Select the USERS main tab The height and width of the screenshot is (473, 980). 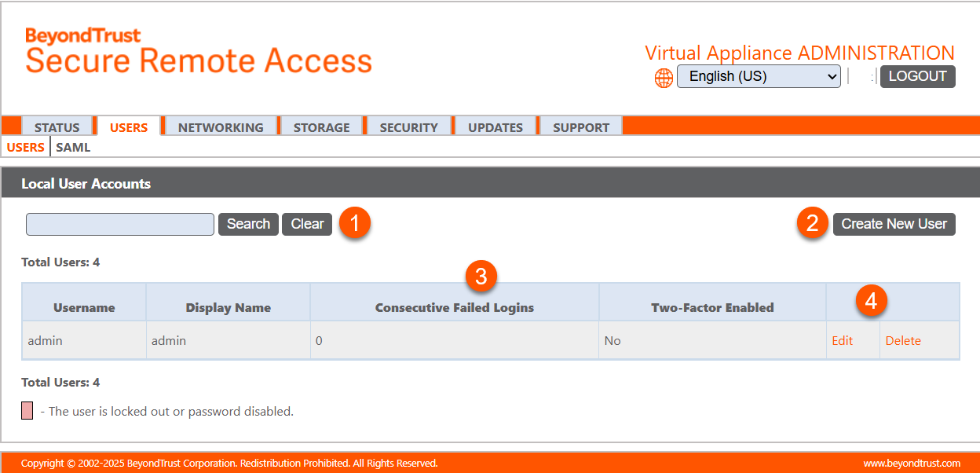129,127
